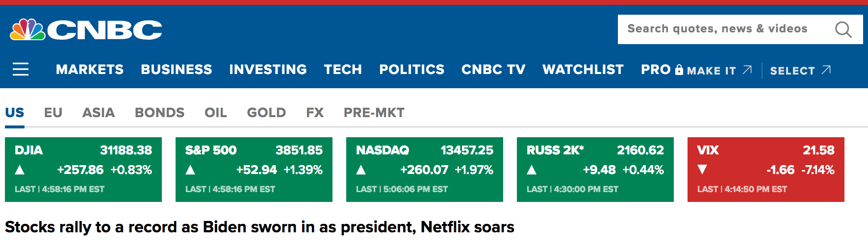This screenshot has width=868, height=247.
Task: Go to the Watchlist page
Action: tap(583, 70)
